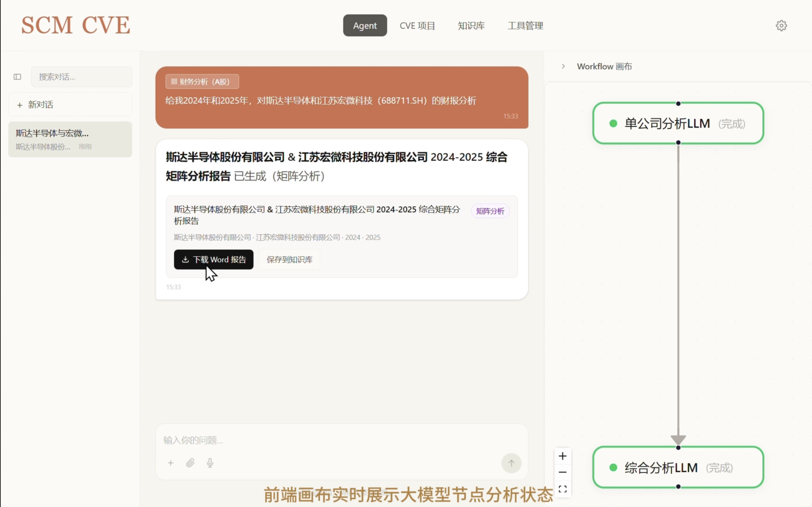Click 保存到知识库 button

click(289, 259)
